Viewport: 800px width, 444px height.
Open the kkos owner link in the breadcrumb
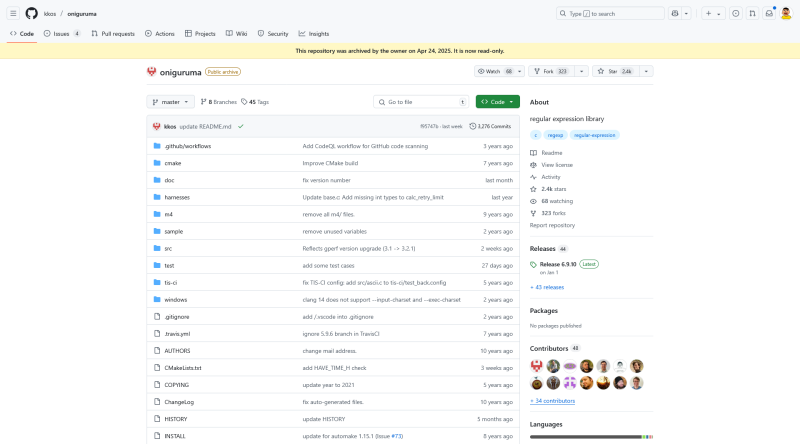[50, 14]
